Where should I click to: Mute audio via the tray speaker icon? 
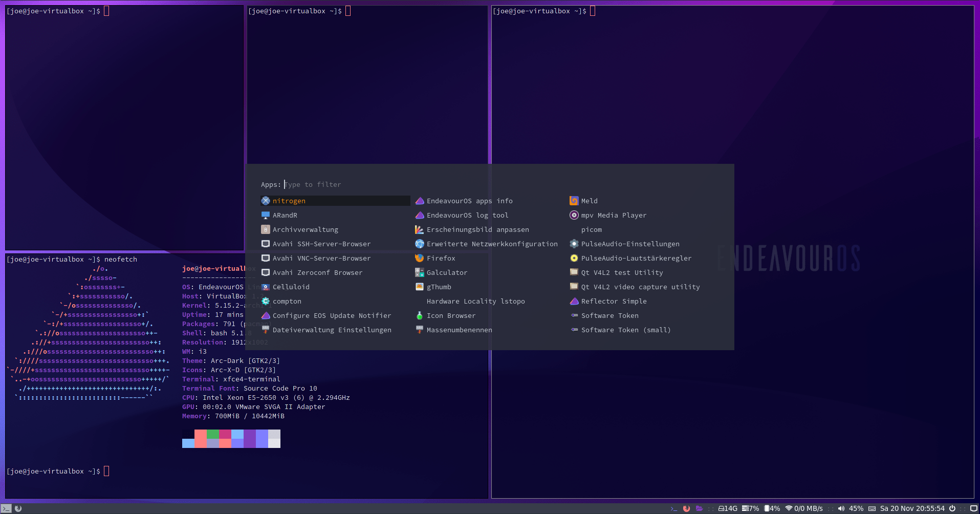(841, 508)
